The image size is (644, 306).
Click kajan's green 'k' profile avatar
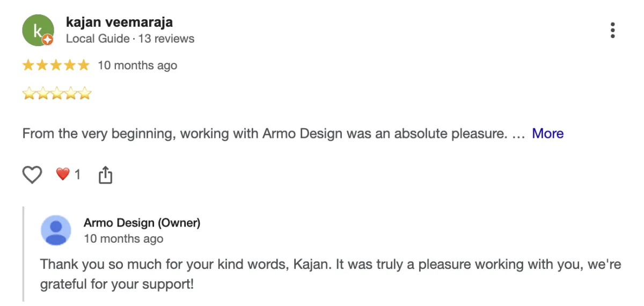pyautogui.click(x=37, y=30)
